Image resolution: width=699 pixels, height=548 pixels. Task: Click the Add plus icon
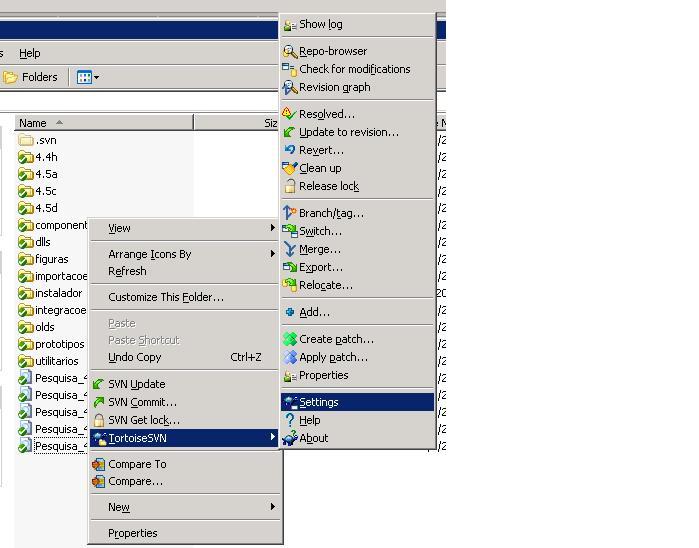point(290,312)
